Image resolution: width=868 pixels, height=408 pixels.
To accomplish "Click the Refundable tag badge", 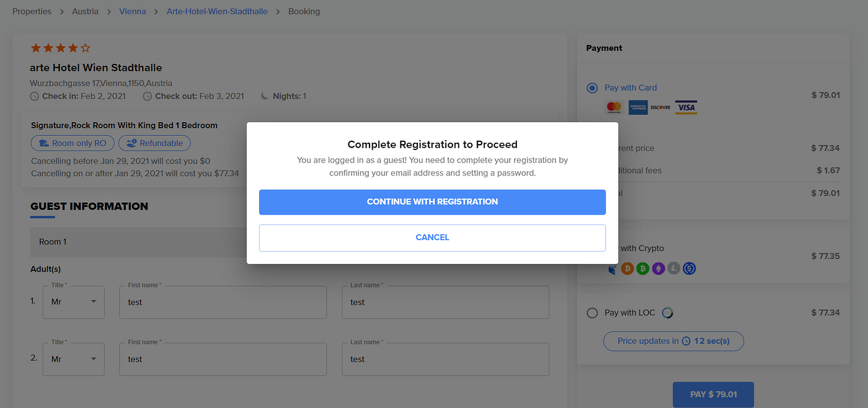I will (x=154, y=143).
